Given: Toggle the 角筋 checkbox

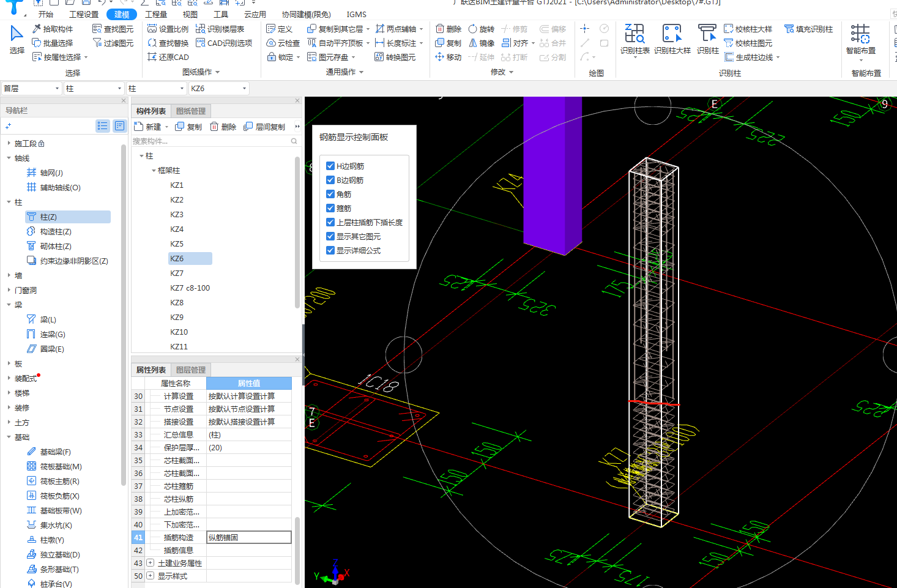Looking at the screenshot, I should tap(330, 194).
